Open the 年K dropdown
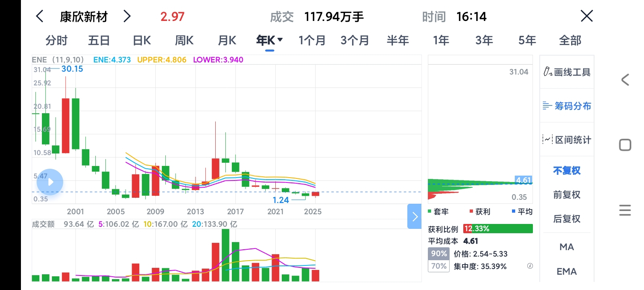Viewport: 644px width, 290px height. [x=270, y=40]
